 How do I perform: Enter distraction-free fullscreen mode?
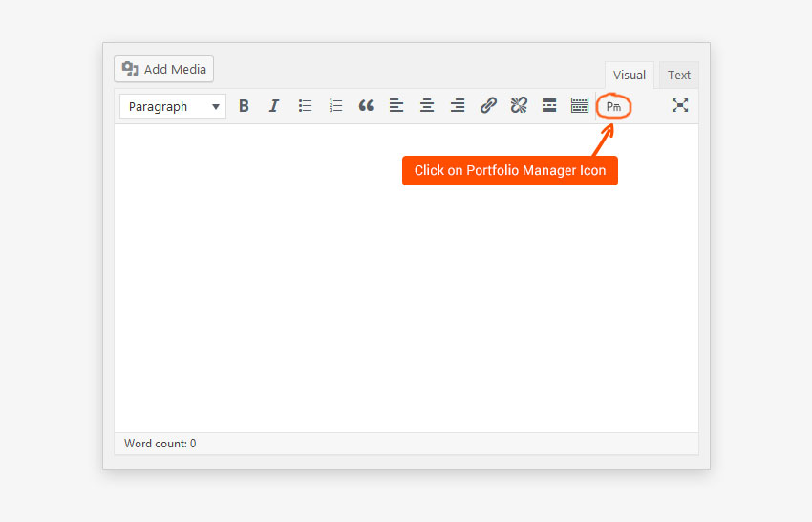679,106
